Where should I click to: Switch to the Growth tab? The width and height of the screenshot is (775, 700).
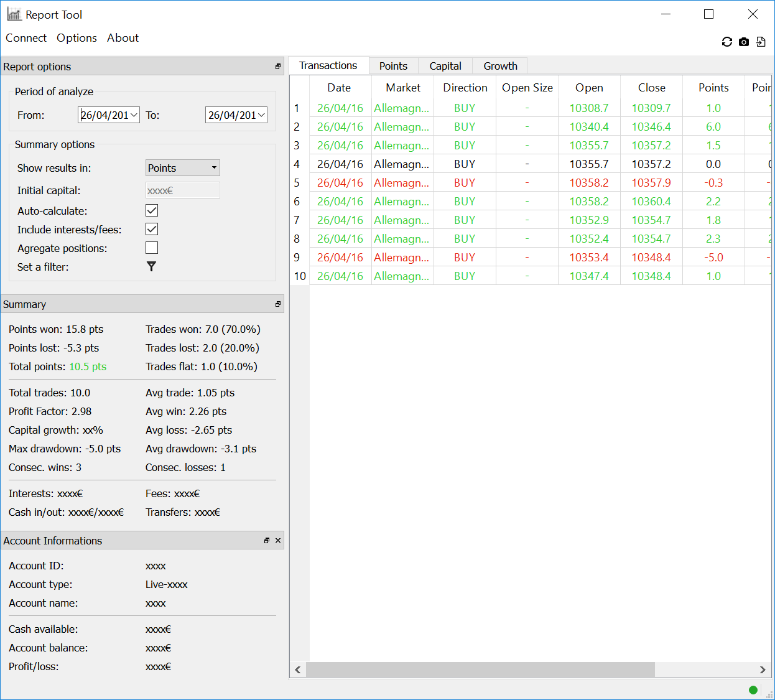click(500, 66)
